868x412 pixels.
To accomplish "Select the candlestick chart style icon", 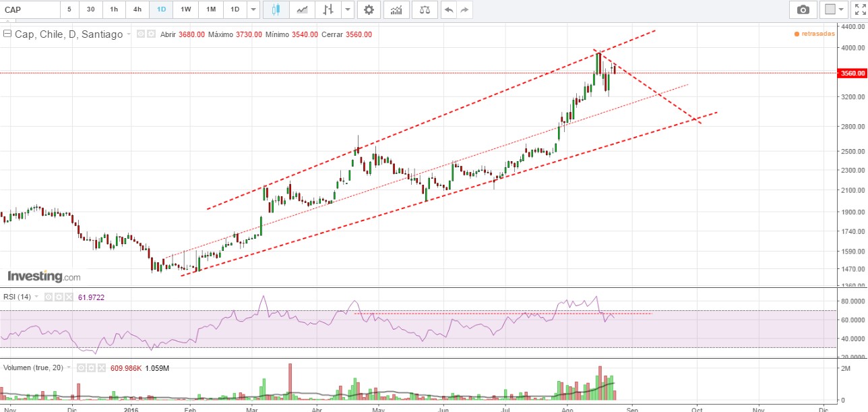I will pos(276,9).
